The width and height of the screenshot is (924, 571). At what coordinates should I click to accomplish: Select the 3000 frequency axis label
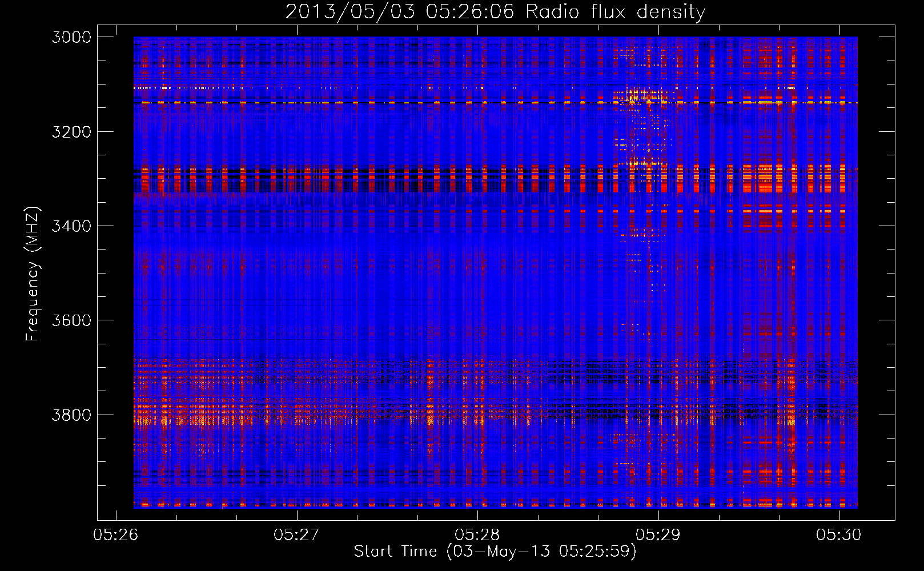(71, 37)
